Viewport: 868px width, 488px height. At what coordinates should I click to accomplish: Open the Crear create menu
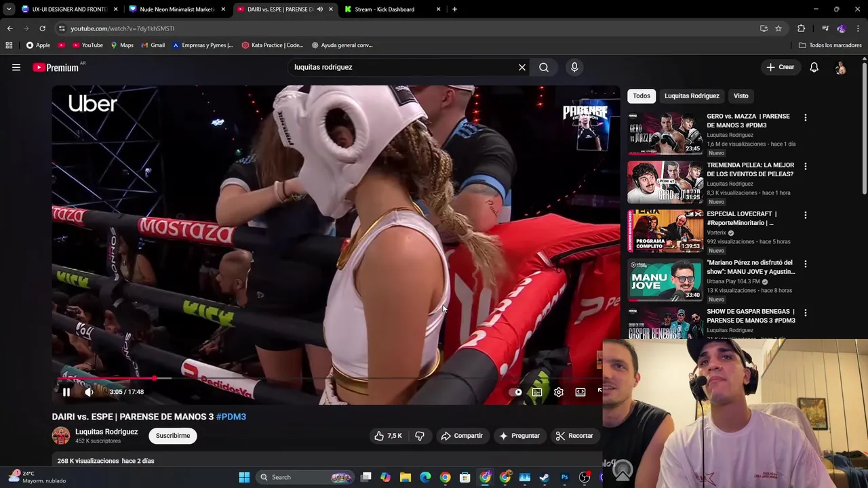(x=780, y=67)
